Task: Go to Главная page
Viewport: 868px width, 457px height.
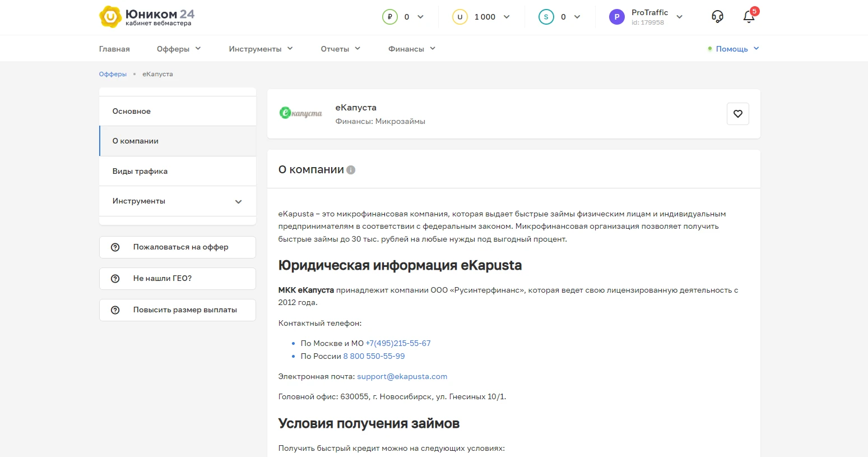Action: [114, 49]
